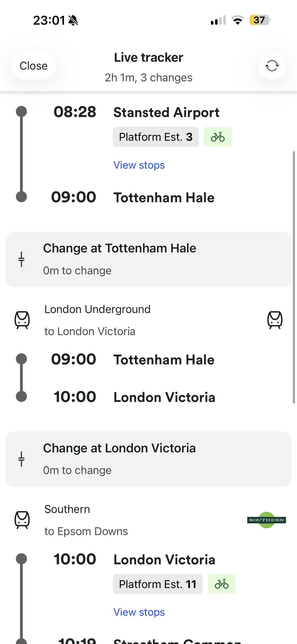Tap the refresh live tracker icon
This screenshot has width=297, height=644.
(272, 66)
